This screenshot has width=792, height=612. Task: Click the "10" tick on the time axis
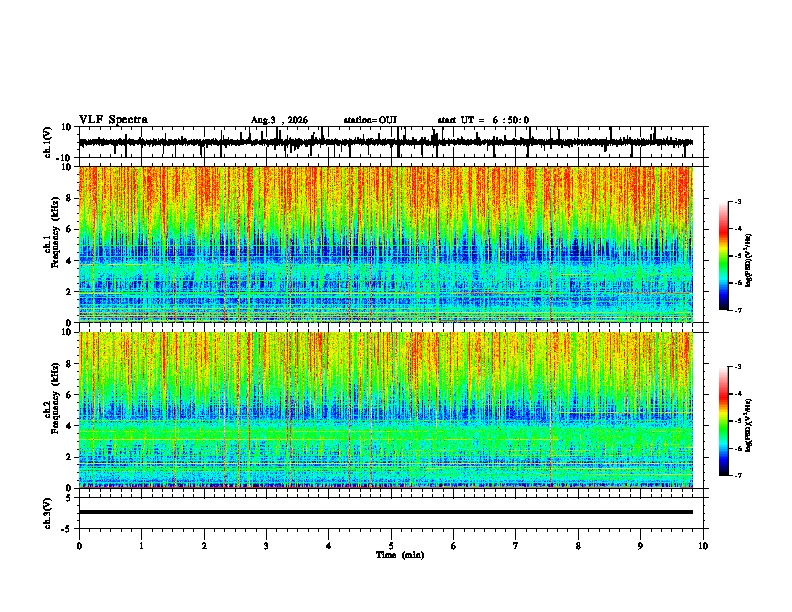[703, 546]
